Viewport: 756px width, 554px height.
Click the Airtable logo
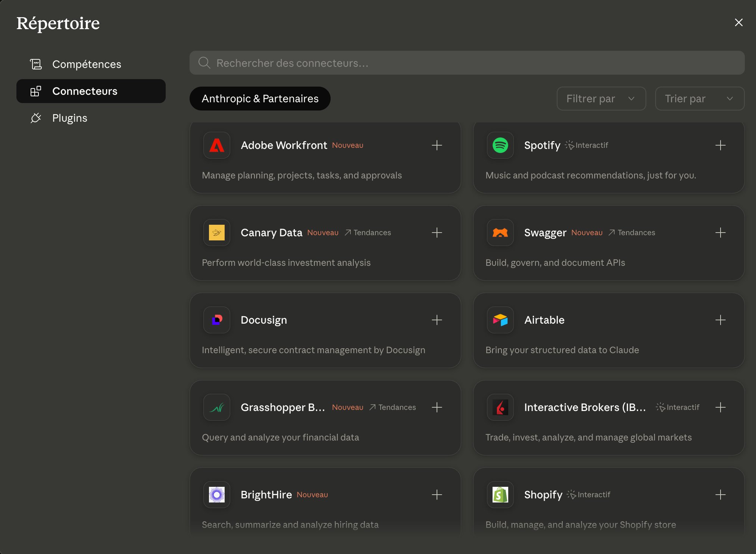[500, 320]
